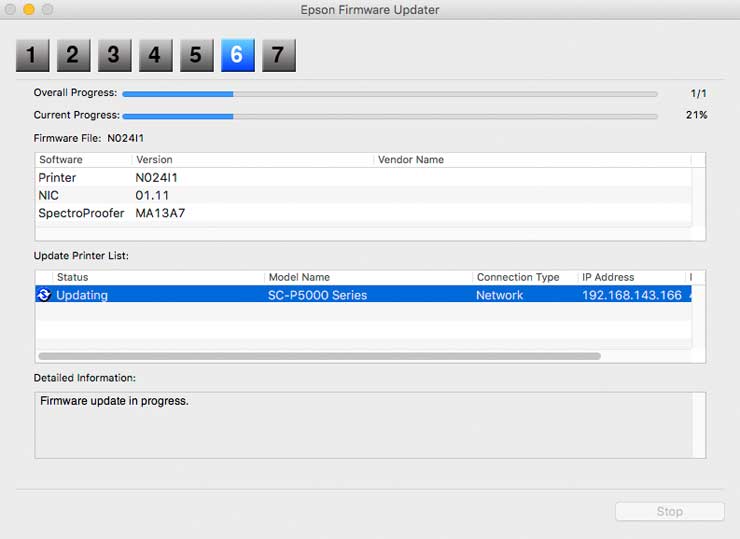Click highlighted step 6 icon
The height and width of the screenshot is (539, 740).
coord(238,55)
